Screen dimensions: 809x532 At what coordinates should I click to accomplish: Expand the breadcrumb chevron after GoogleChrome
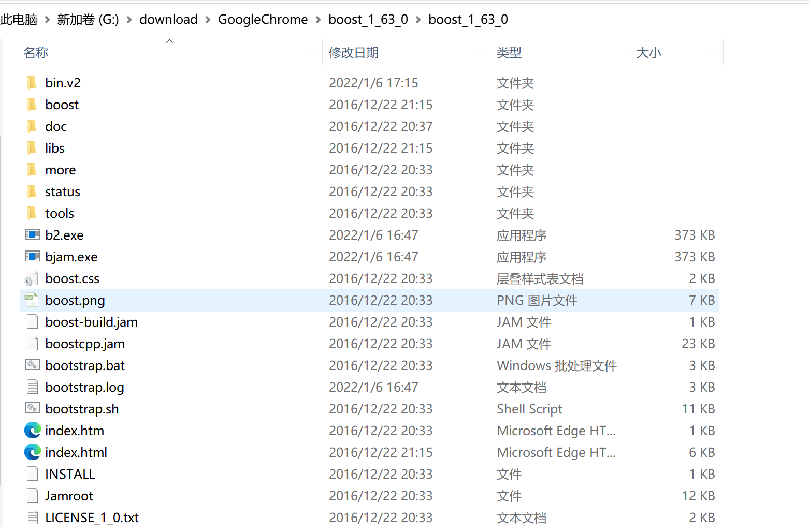[318, 19]
